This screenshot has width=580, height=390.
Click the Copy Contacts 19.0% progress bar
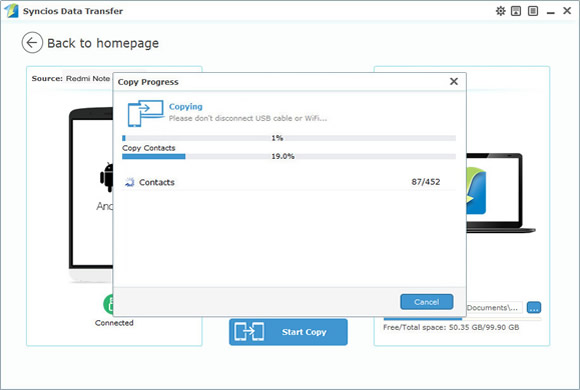tap(289, 157)
